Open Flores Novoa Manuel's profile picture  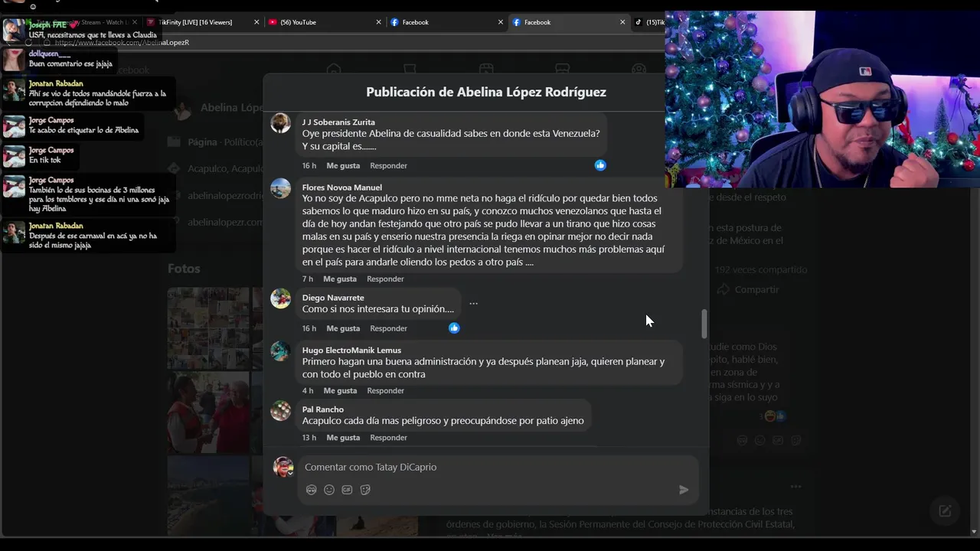click(x=281, y=188)
